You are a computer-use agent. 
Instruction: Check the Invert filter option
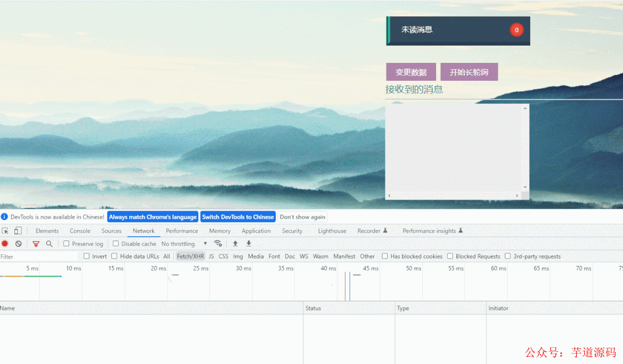[86, 256]
